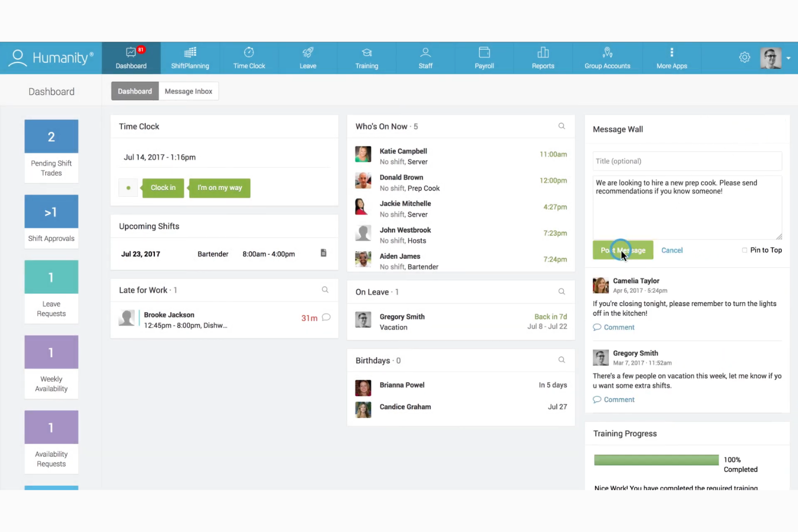Click the Title (optional) field
The width and height of the screenshot is (798, 532).
click(x=687, y=161)
